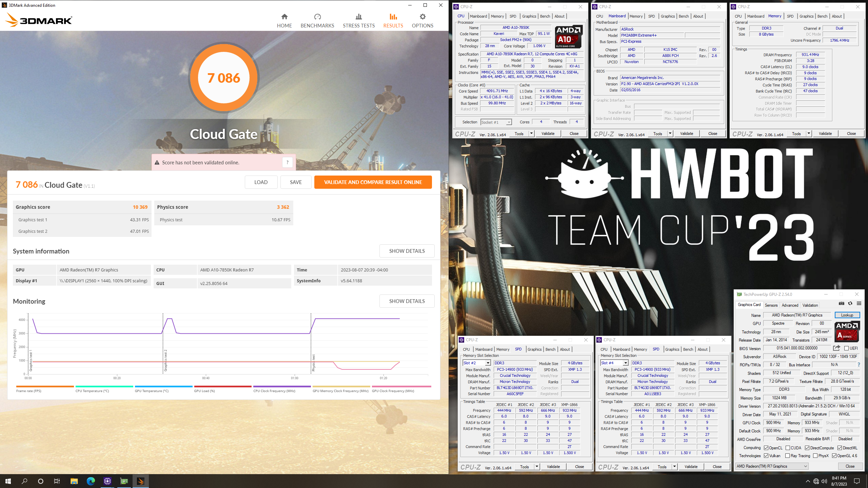Click the Bus Interface question mark
The width and height of the screenshot is (868, 488).
(x=859, y=365)
